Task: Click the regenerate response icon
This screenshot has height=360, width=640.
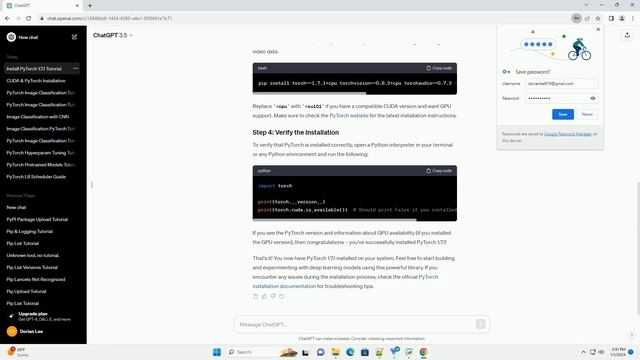Action: (x=282, y=296)
